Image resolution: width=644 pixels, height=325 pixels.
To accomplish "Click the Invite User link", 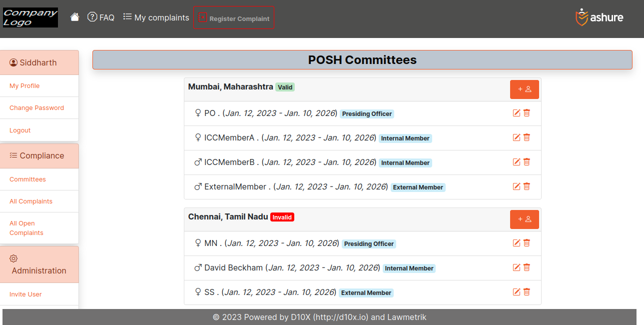I will click(25, 294).
